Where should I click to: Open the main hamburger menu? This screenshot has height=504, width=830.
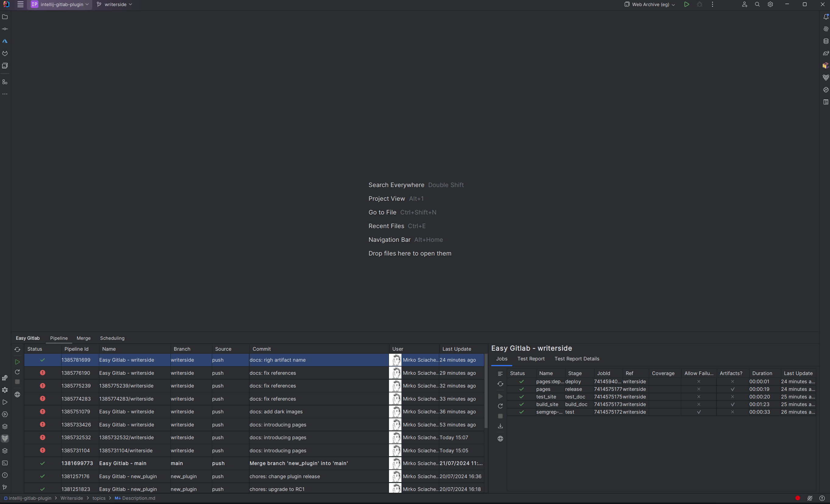[x=20, y=4]
